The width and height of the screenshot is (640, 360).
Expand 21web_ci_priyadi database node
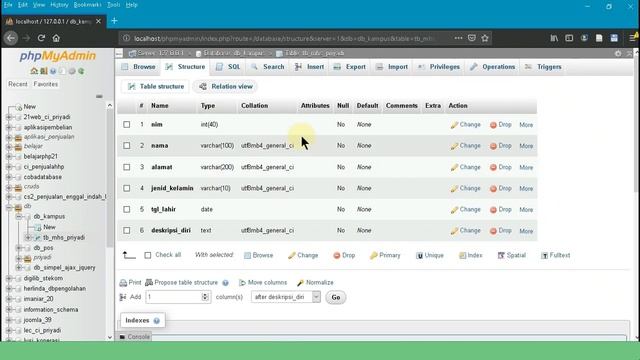click(x=9, y=117)
